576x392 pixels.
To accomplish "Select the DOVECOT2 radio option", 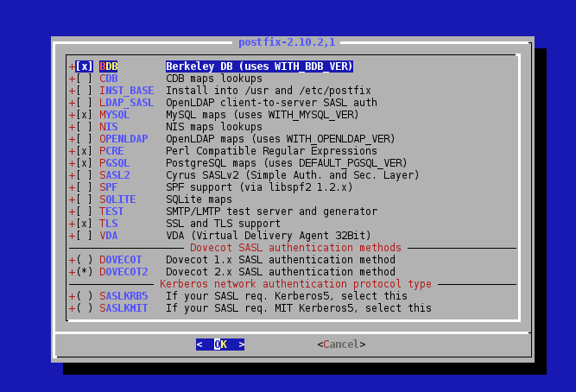I will 84,272.
